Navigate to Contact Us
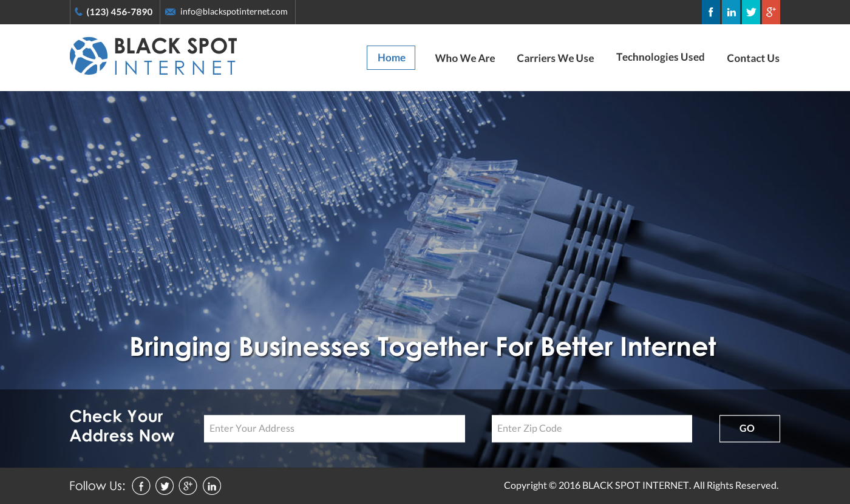 coord(753,58)
